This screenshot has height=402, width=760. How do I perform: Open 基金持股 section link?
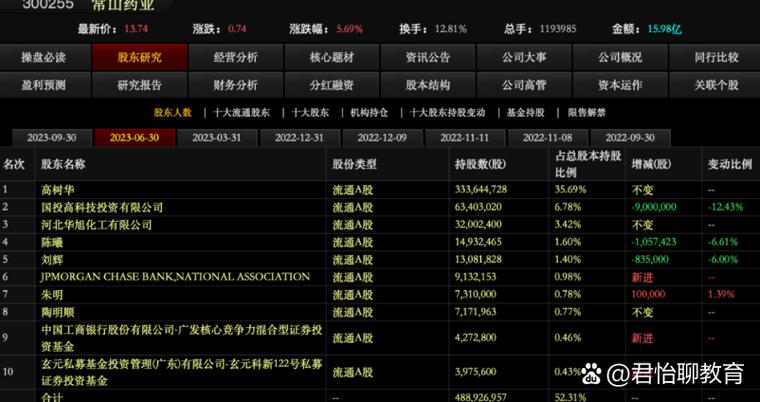(526, 113)
